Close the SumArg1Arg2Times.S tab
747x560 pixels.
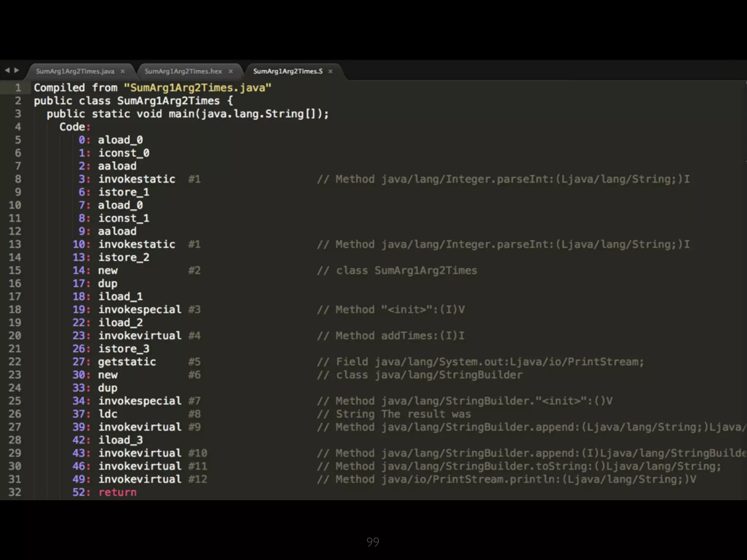click(330, 71)
